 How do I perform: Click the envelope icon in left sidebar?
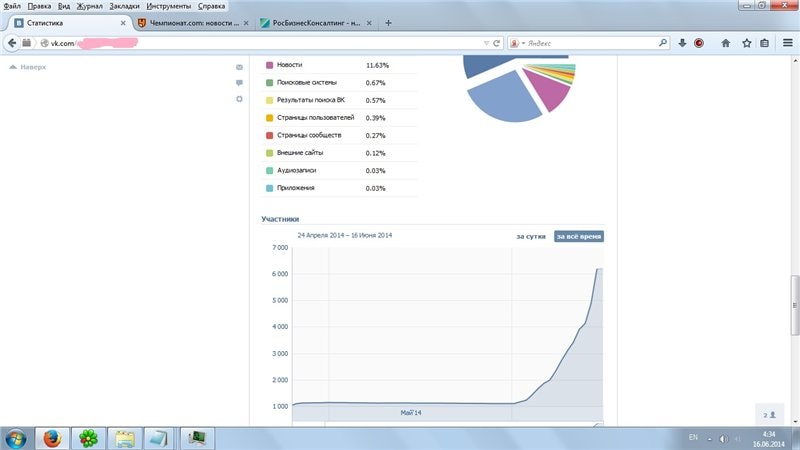pyautogui.click(x=239, y=67)
